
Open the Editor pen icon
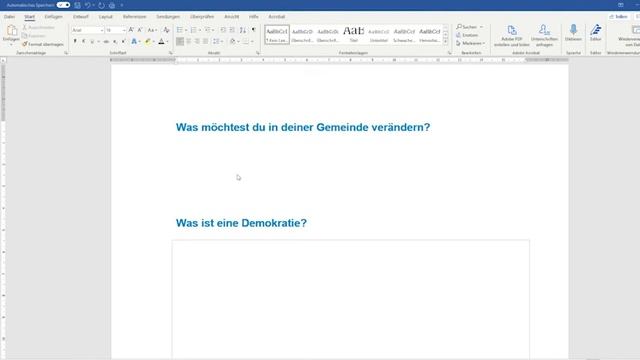click(x=596, y=29)
